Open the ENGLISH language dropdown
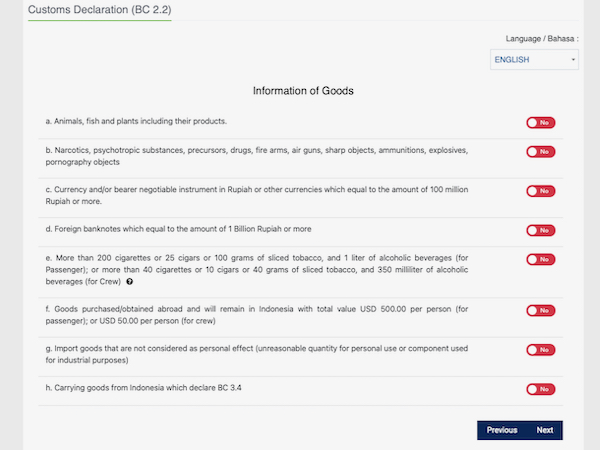600x450 pixels. pyautogui.click(x=534, y=60)
